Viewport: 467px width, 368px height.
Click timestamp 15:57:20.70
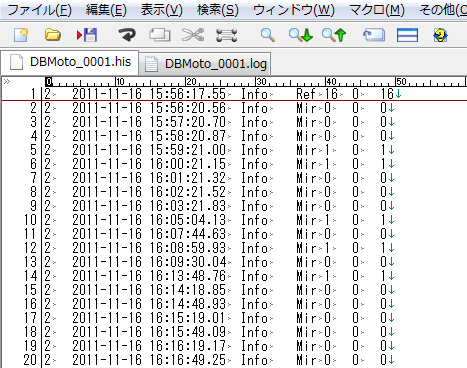[188, 122]
